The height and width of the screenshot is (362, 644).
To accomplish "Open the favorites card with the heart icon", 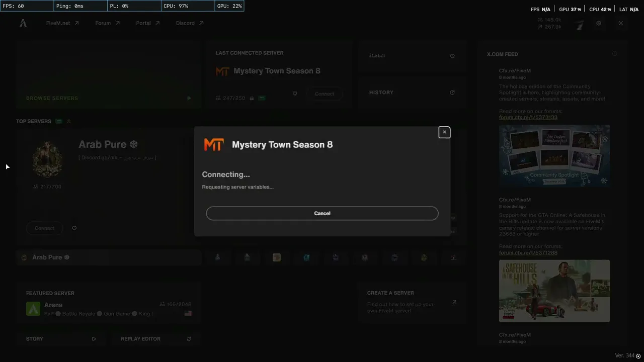I will (412, 56).
